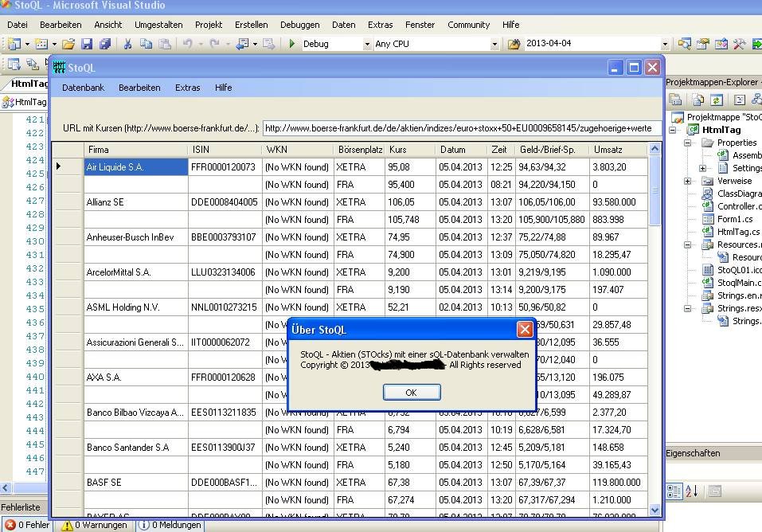Start debugging with the green play icon
This screenshot has height=532, width=762.
coord(292,44)
